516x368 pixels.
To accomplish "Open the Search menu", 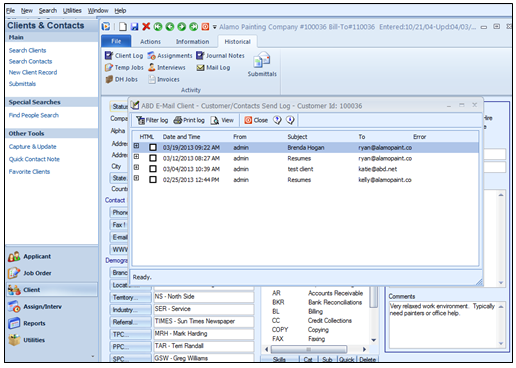I will 48,11.
